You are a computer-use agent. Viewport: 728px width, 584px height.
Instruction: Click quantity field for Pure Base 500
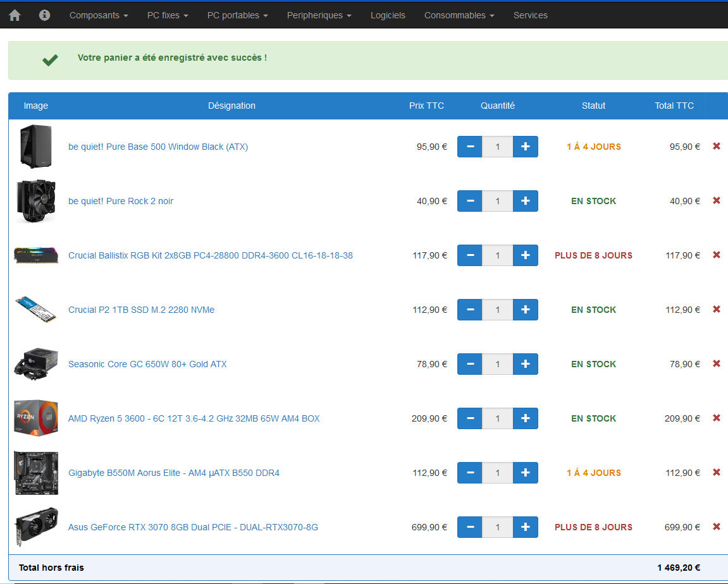click(497, 147)
